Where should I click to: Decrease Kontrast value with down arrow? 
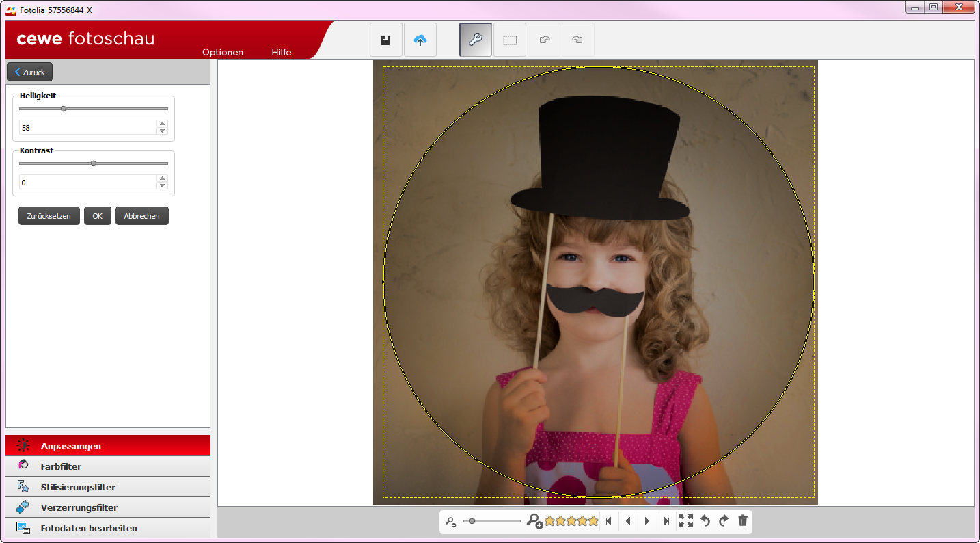click(162, 185)
